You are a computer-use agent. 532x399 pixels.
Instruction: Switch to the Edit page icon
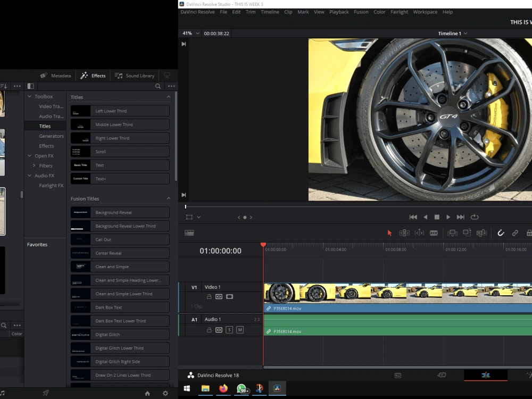click(486, 375)
